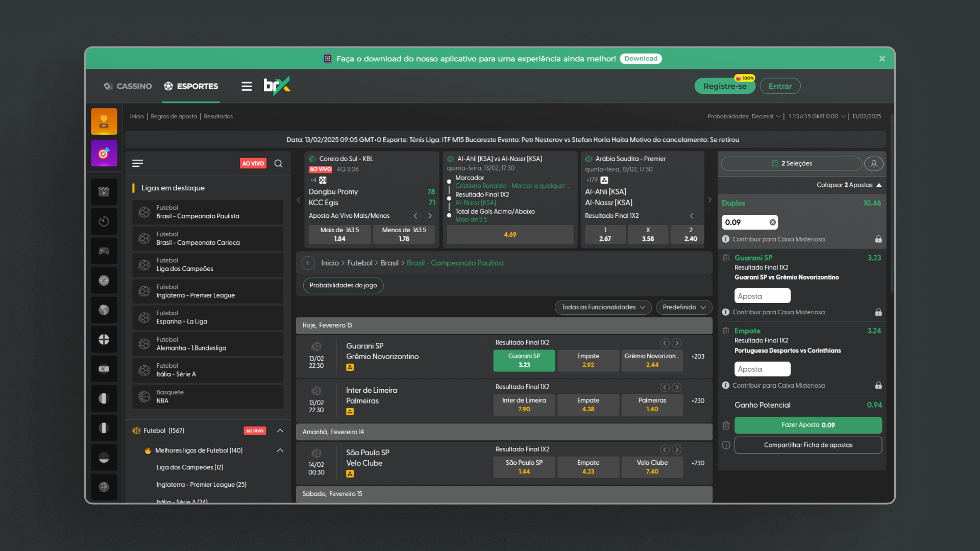Image resolution: width=980 pixels, height=551 pixels.
Task: Open the purple target promotions icon
Action: 104,153
